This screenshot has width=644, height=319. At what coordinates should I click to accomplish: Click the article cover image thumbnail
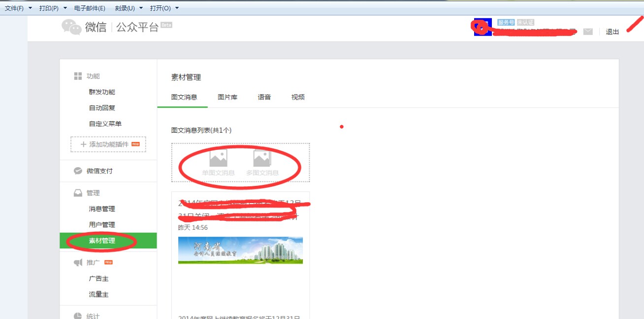(240, 250)
